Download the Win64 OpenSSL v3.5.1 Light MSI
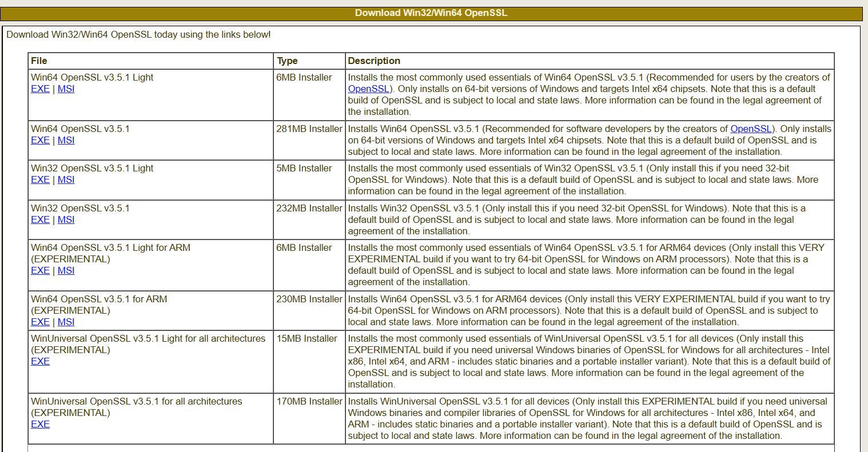This screenshot has height=452, width=868. tap(66, 89)
